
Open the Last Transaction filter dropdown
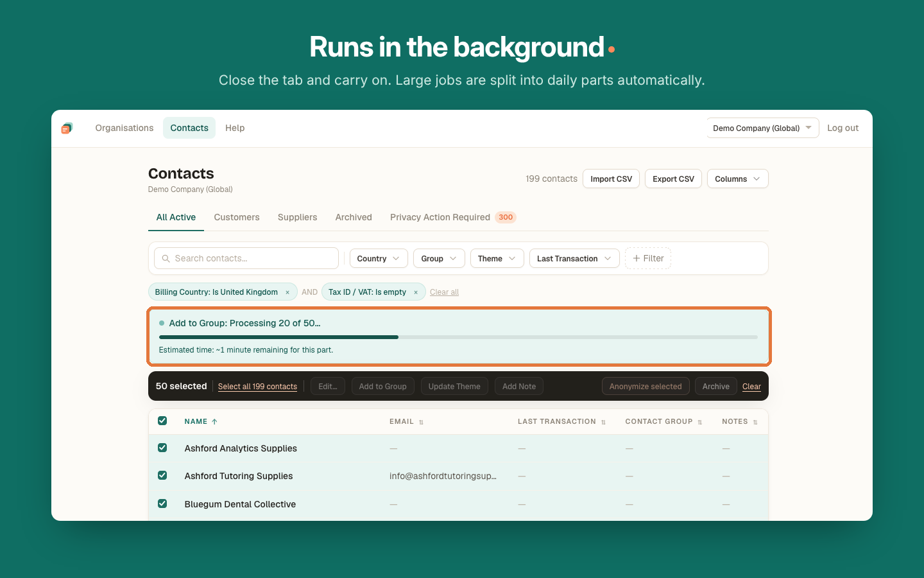[574, 258]
